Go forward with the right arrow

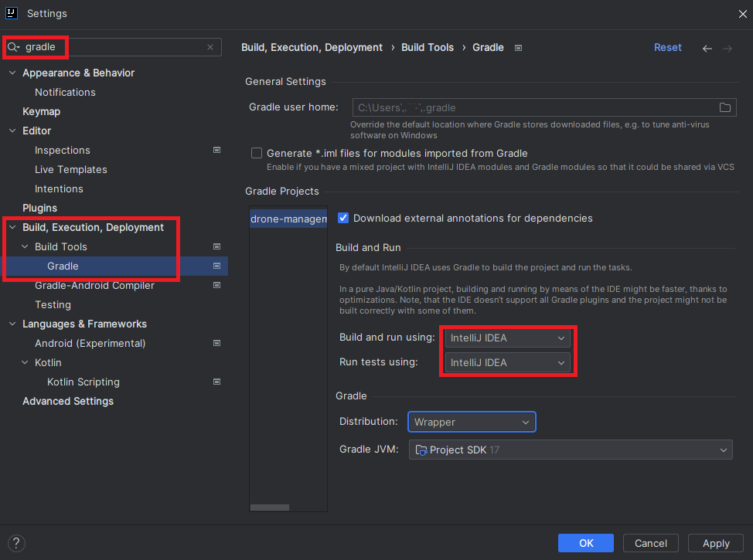pos(727,49)
